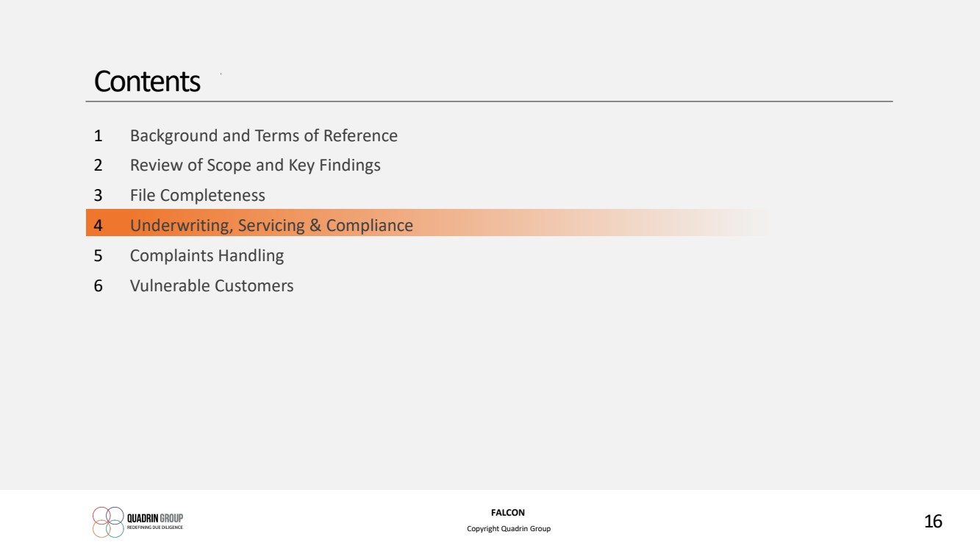Open highlighted Underwriting, Servicing & Compliance item
This screenshot has width=980, height=551.
coord(271,226)
